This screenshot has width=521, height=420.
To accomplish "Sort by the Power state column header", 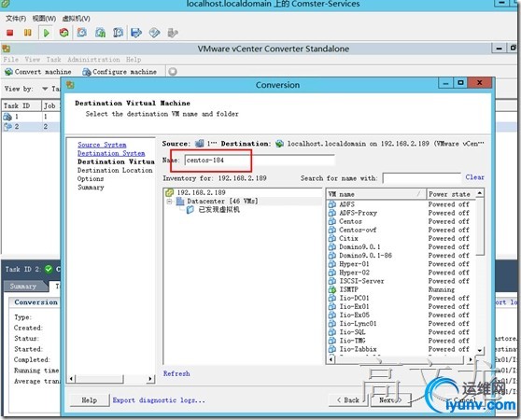I will point(451,194).
